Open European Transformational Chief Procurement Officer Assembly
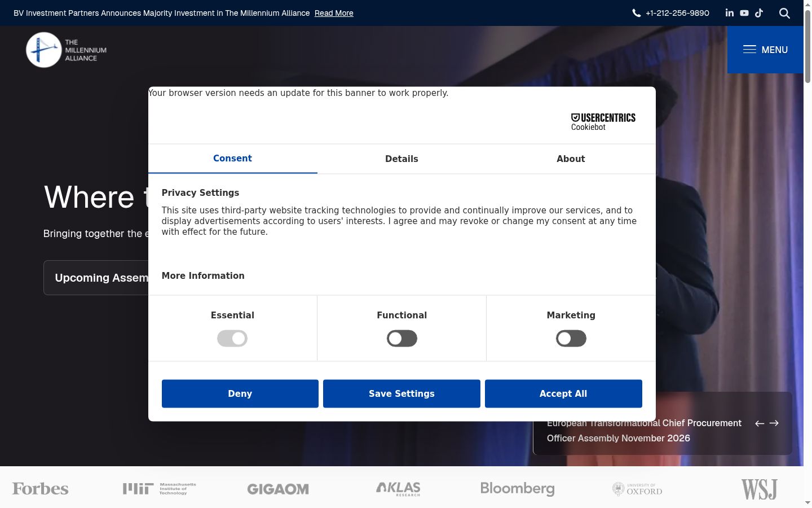The image size is (812, 508). click(644, 431)
